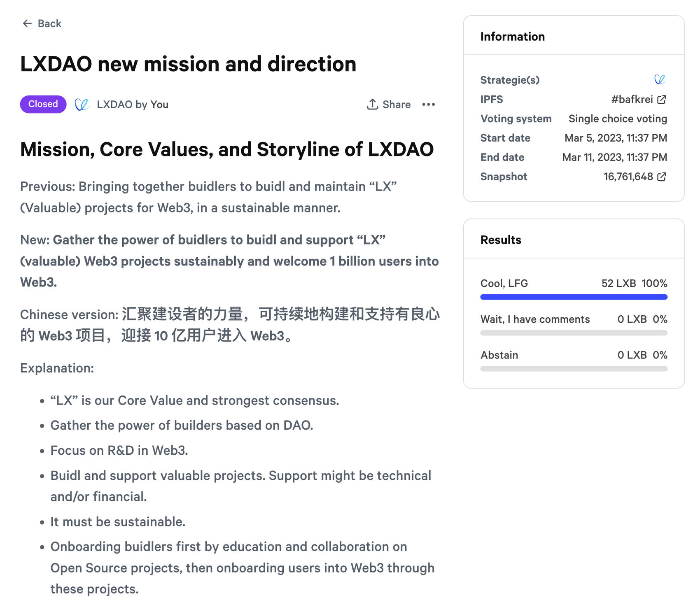Click the 'Results' panel heading
This screenshot has width=700, height=614.
(501, 240)
